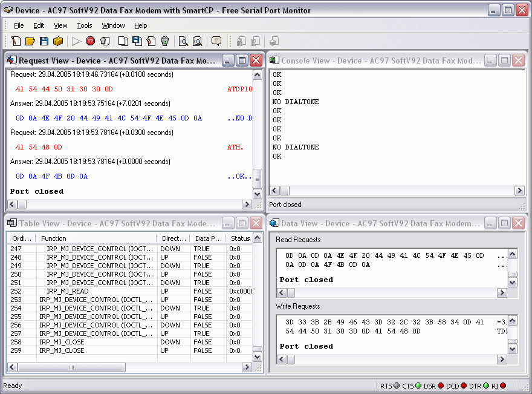The image size is (532, 394).
Task: Click the Find magnifier page icon
Action: [183, 41]
